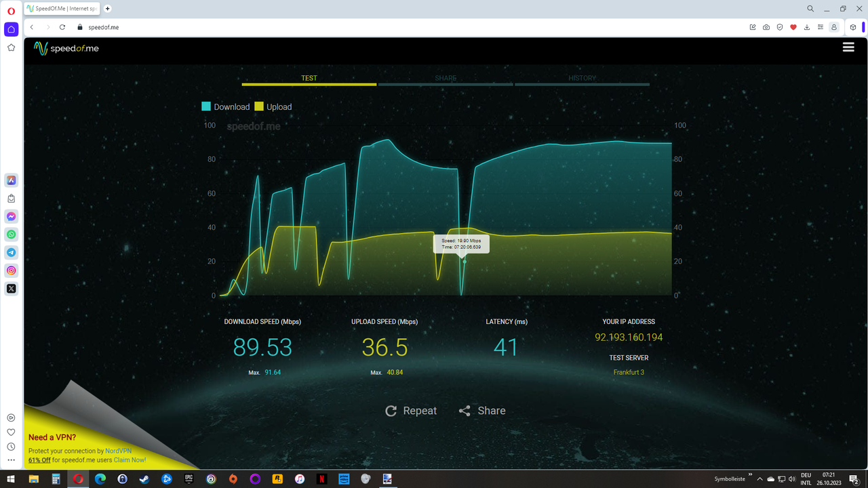The image size is (868, 488).
Task: Open the ad blocker shield icon
Action: 780,27
